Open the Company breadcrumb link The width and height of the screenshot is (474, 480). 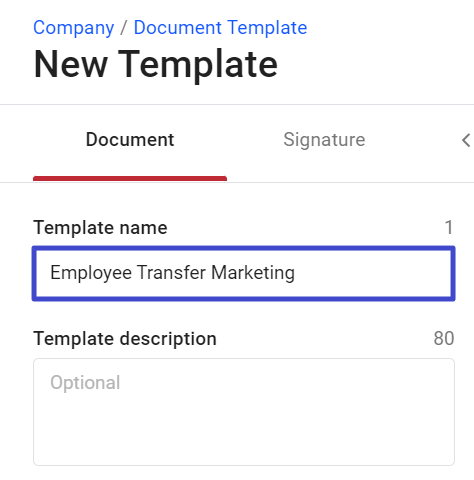click(73, 28)
